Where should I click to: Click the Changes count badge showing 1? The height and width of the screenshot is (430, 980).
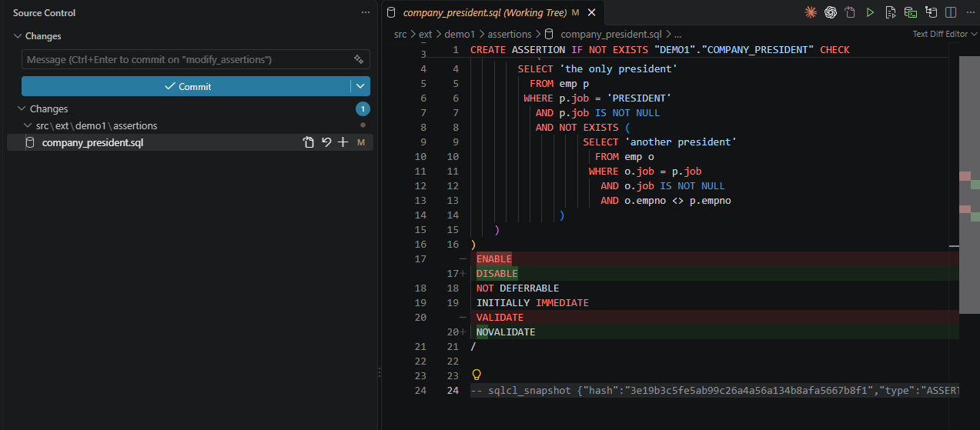pos(363,109)
